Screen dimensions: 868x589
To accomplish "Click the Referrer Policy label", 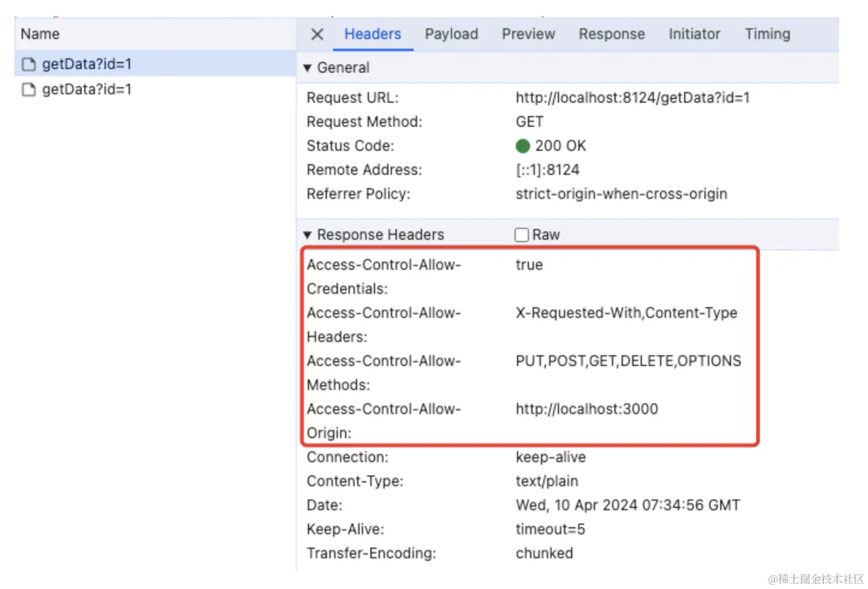I will click(x=358, y=194).
